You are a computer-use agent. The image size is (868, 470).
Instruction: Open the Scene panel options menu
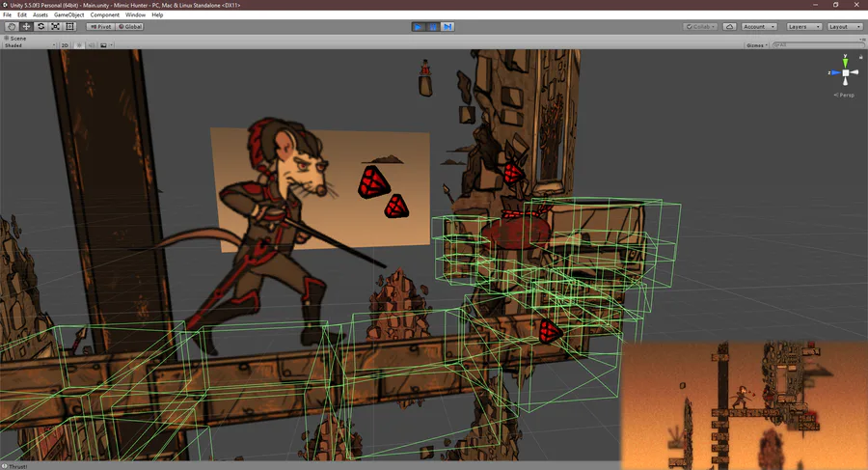click(x=861, y=39)
